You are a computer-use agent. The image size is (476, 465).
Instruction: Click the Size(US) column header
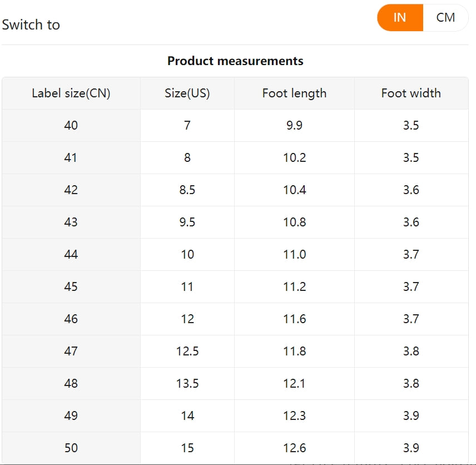point(187,93)
